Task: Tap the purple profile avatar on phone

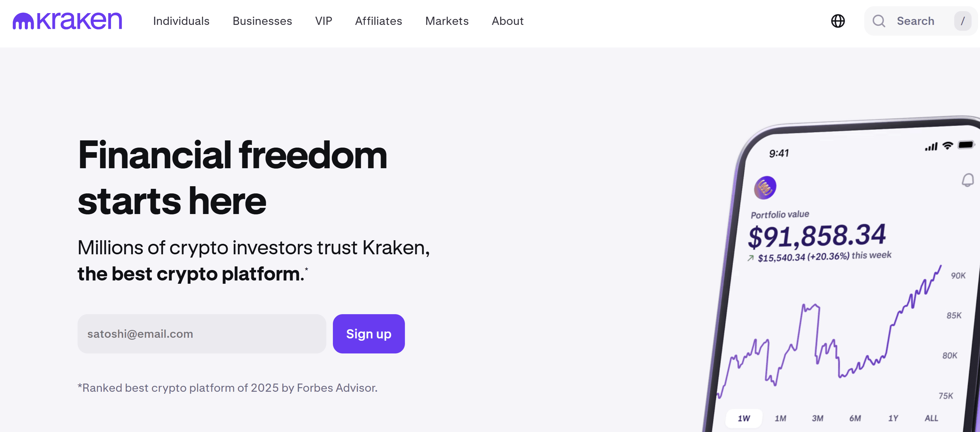Action: click(765, 188)
